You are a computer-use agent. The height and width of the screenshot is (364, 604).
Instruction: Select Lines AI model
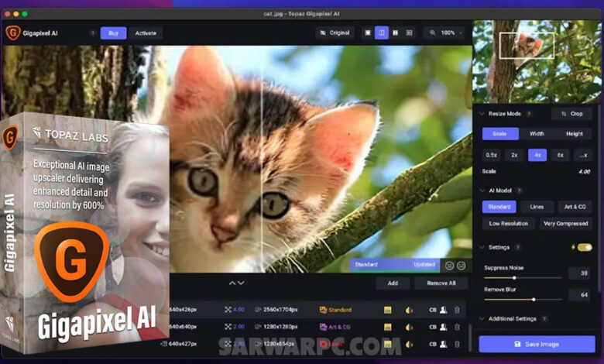click(x=537, y=207)
